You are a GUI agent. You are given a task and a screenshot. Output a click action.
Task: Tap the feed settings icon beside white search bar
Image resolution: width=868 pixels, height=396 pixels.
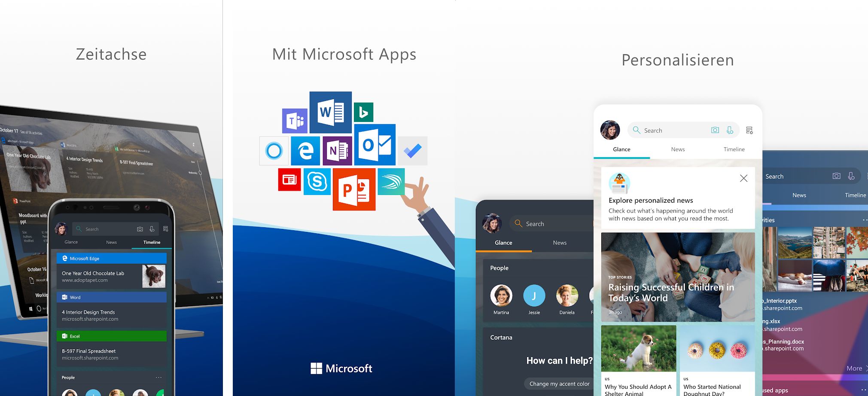(749, 130)
